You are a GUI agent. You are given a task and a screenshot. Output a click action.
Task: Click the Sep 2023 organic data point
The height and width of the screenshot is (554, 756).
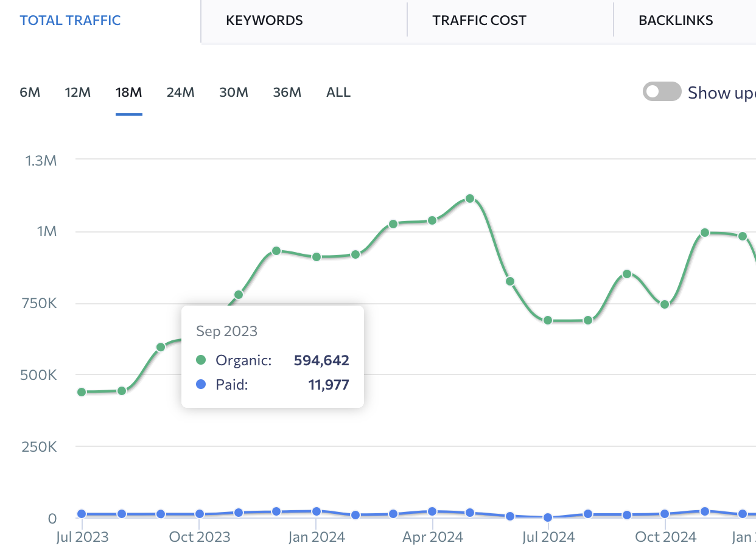coord(161,347)
